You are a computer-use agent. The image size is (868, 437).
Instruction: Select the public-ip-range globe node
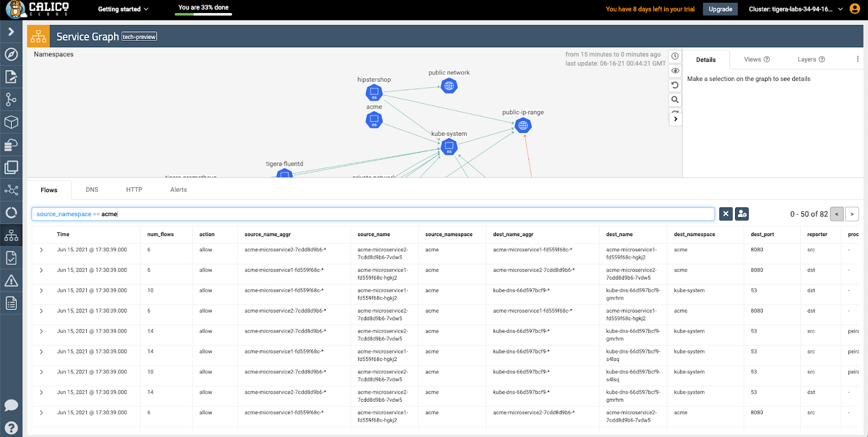523,125
